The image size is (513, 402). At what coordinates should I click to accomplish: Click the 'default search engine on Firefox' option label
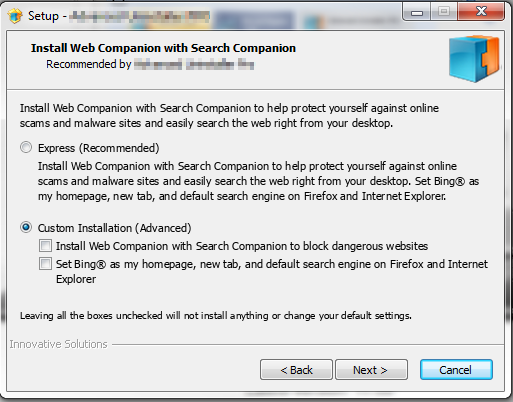tap(272, 271)
